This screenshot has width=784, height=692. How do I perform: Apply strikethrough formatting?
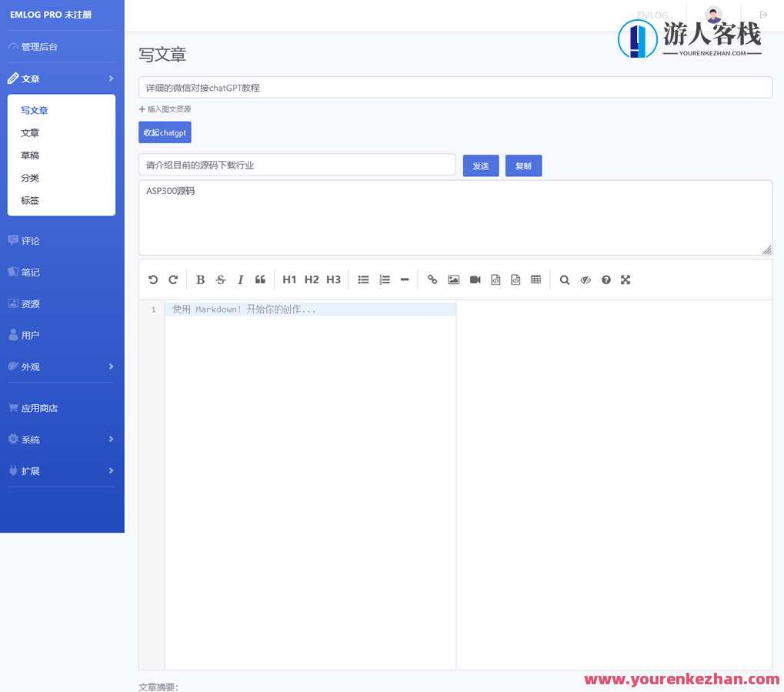tap(220, 279)
